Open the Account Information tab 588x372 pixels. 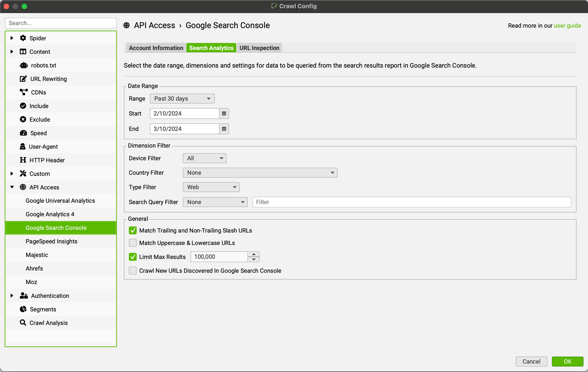(155, 47)
